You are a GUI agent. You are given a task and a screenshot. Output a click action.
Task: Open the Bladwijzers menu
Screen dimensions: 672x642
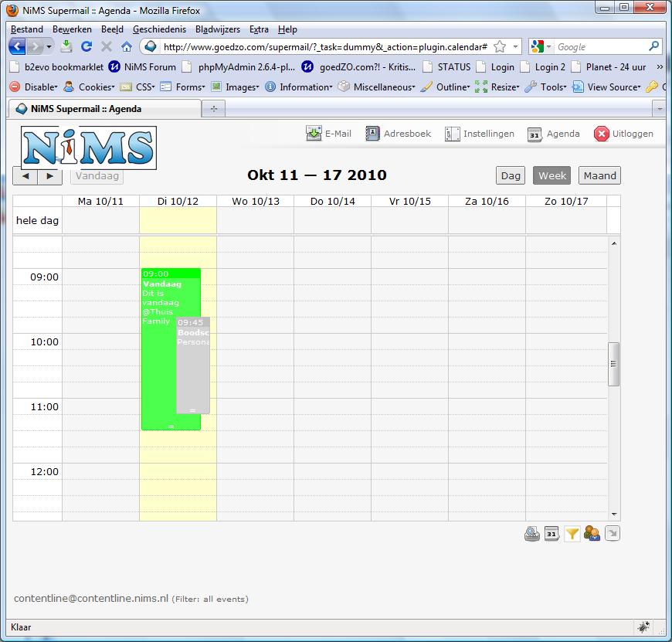pyautogui.click(x=217, y=29)
